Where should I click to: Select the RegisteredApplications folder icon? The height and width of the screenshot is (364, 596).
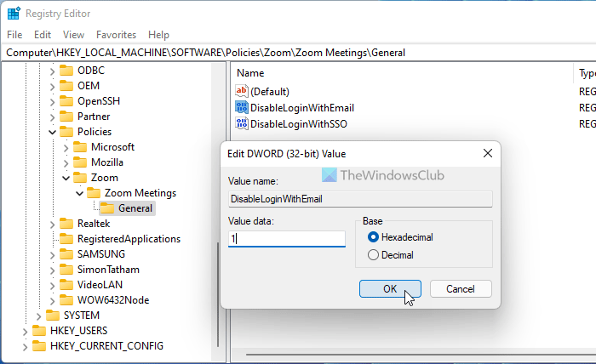coord(66,239)
